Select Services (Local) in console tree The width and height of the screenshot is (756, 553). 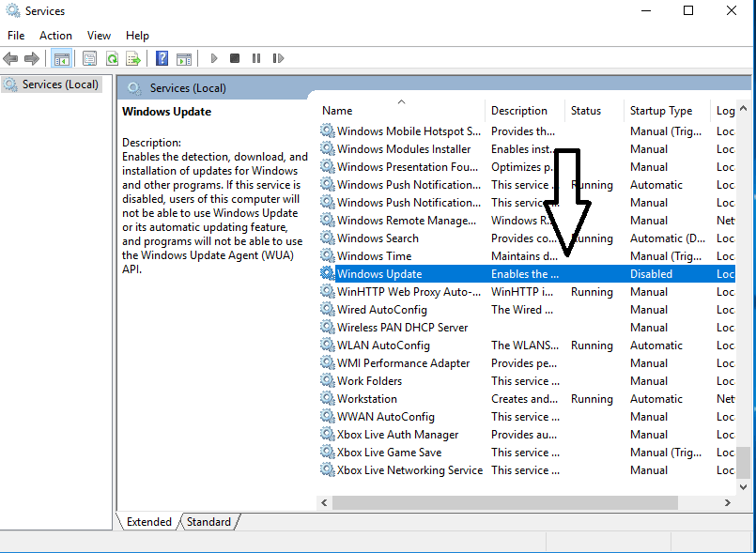(51, 84)
